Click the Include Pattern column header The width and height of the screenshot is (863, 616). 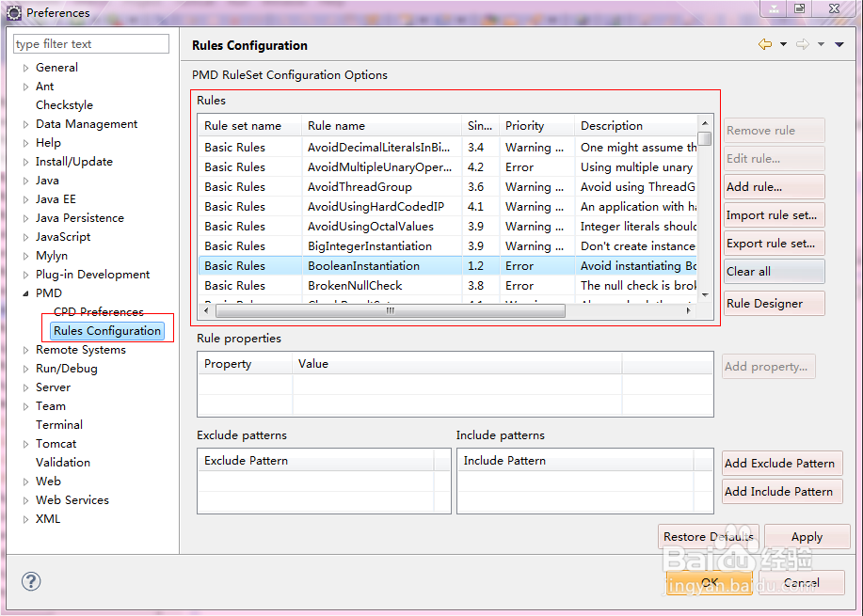(x=575, y=461)
